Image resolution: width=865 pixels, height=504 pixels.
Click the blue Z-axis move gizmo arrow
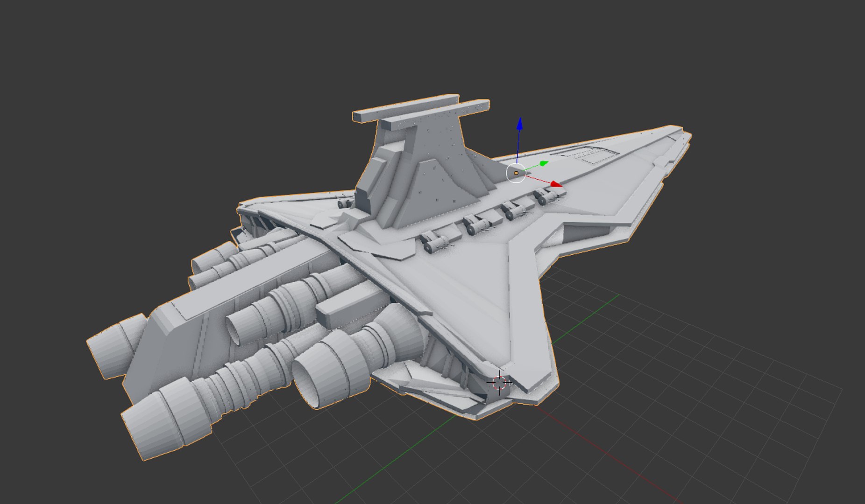point(519,124)
